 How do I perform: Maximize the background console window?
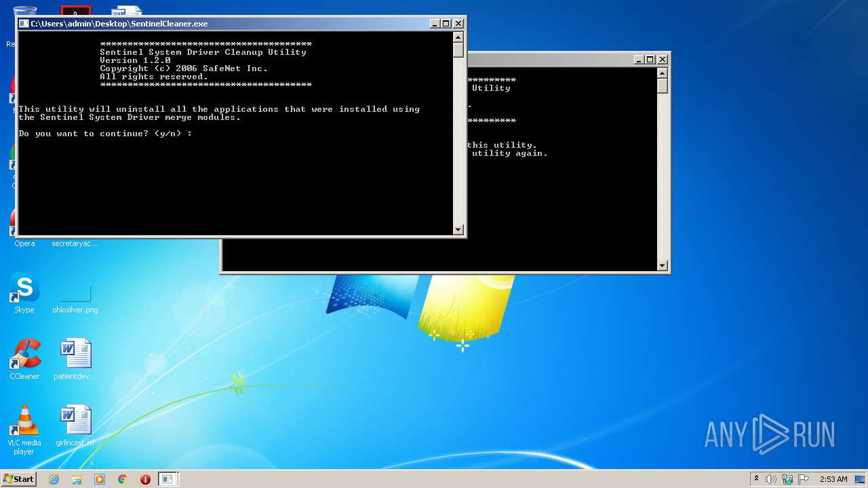click(650, 60)
